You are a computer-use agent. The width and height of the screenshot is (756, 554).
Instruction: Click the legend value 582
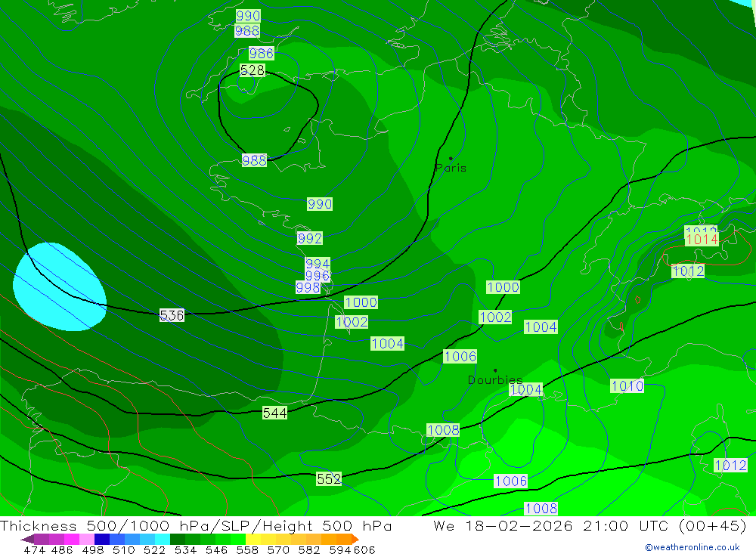(x=309, y=549)
